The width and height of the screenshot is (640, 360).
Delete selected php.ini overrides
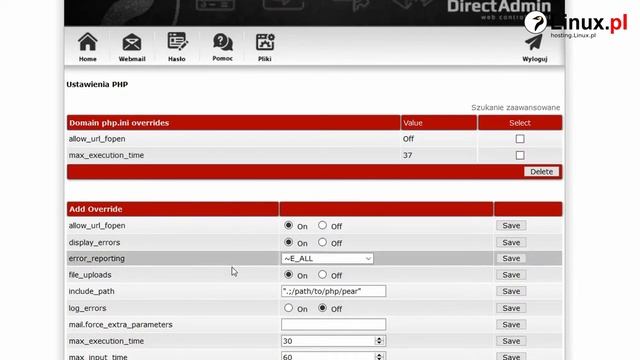coord(541,172)
